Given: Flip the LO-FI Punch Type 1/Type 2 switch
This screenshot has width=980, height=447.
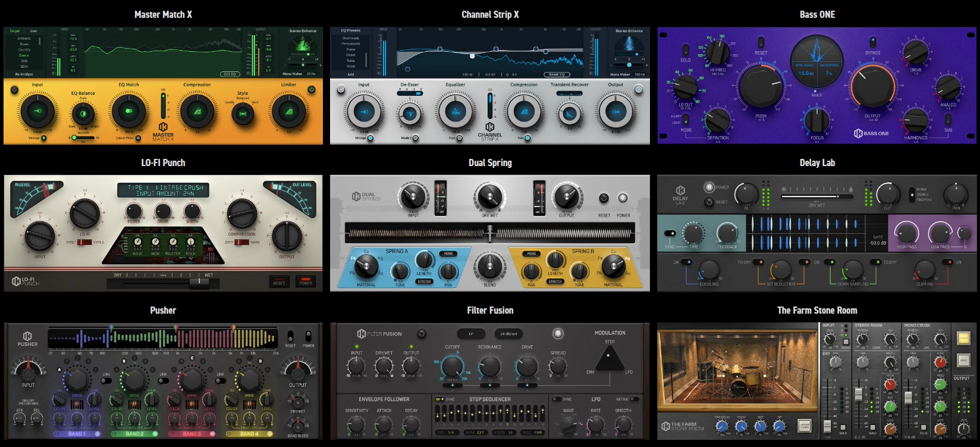Looking at the screenshot, I should tap(84, 242).
